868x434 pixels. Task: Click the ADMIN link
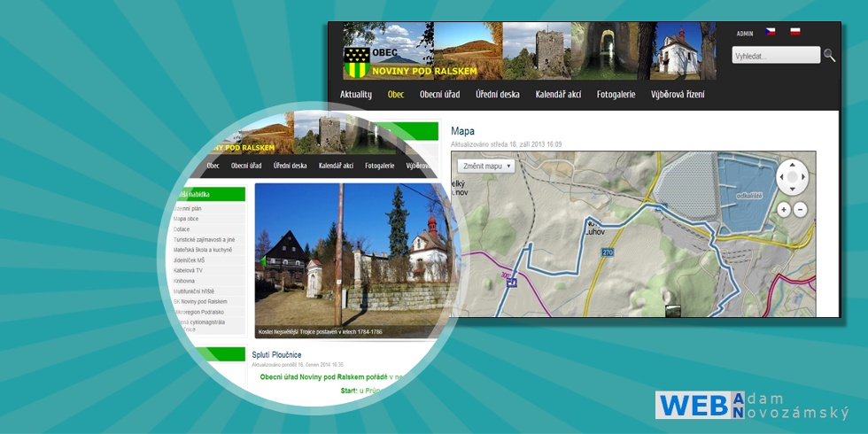click(x=745, y=34)
